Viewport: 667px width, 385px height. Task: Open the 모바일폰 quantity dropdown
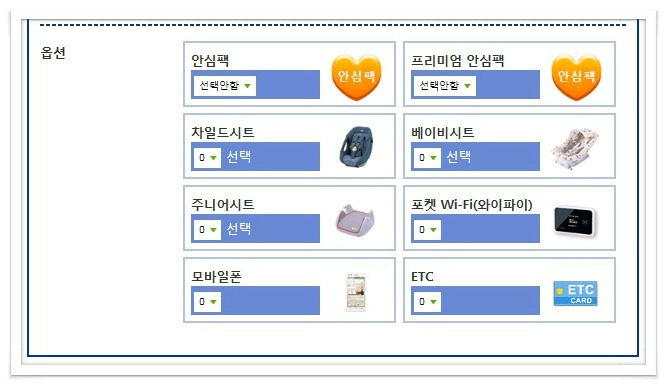point(207,302)
